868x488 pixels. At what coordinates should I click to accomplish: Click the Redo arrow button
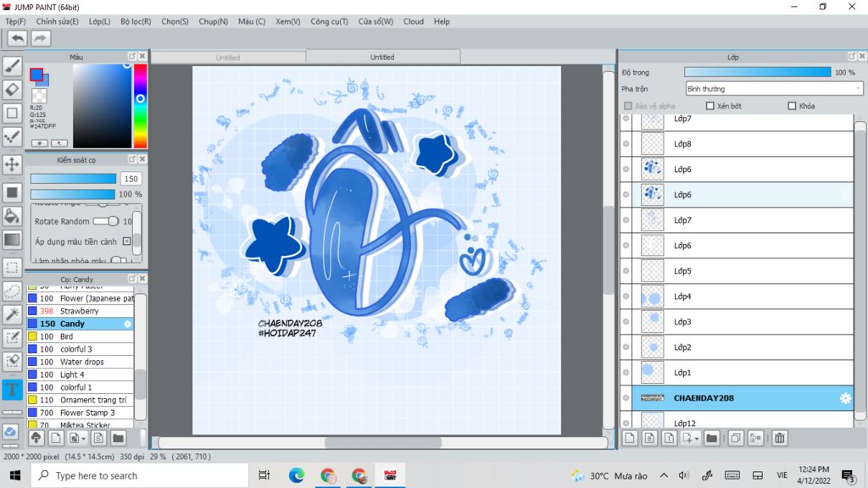[x=40, y=38]
